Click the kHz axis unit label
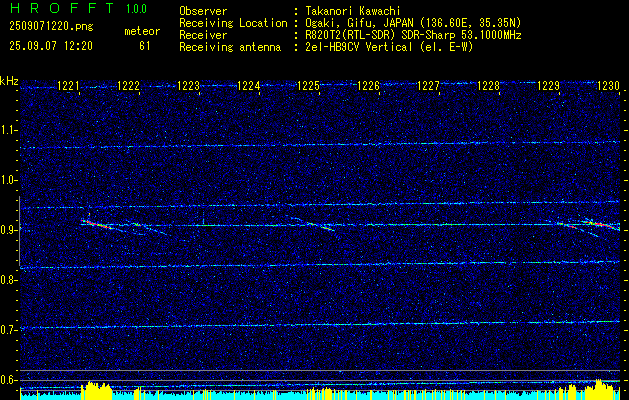The image size is (629, 400). tap(9, 81)
